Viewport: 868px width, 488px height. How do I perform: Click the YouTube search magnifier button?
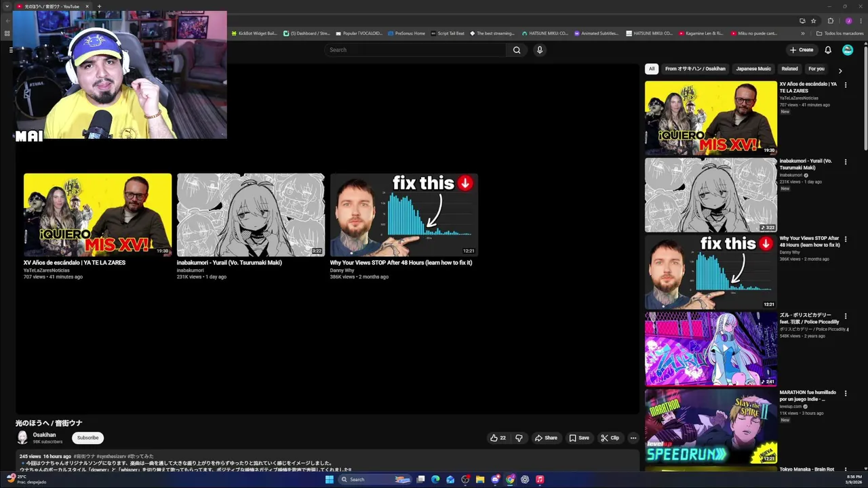[x=517, y=49]
